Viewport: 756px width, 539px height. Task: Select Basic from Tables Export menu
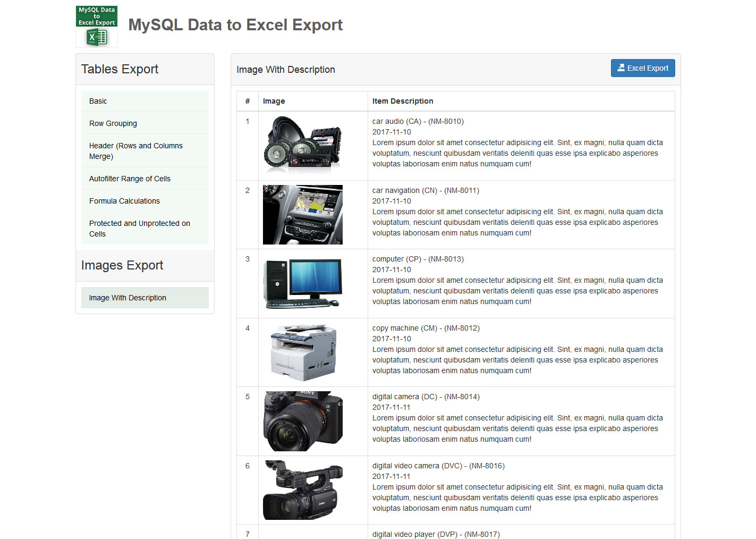98,101
